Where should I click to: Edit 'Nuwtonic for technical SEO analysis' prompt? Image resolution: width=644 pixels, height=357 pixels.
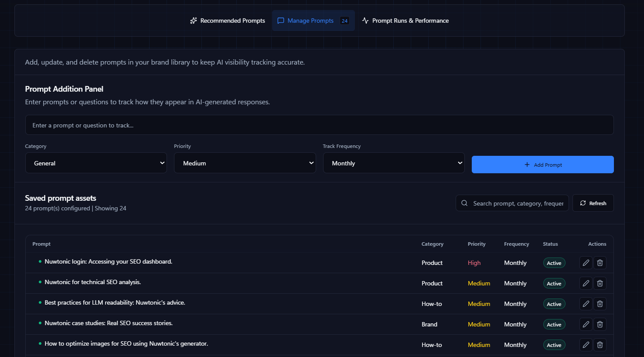tap(586, 283)
